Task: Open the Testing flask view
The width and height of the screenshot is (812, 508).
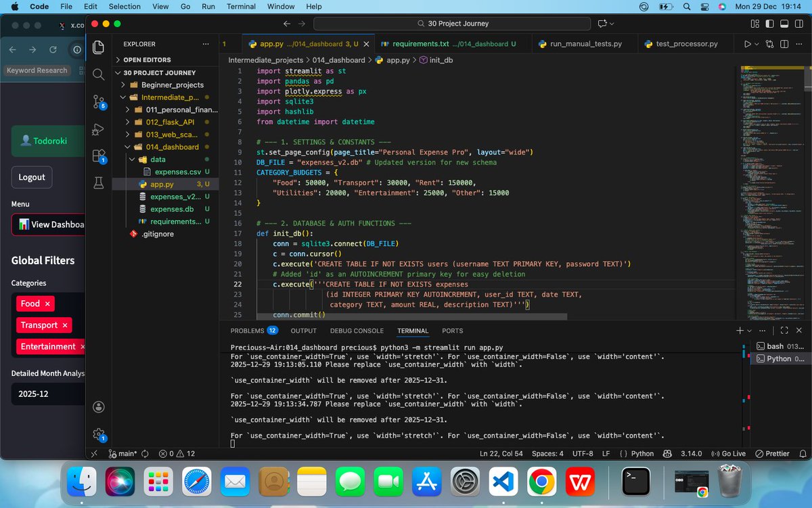Action: pyautogui.click(x=99, y=182)
